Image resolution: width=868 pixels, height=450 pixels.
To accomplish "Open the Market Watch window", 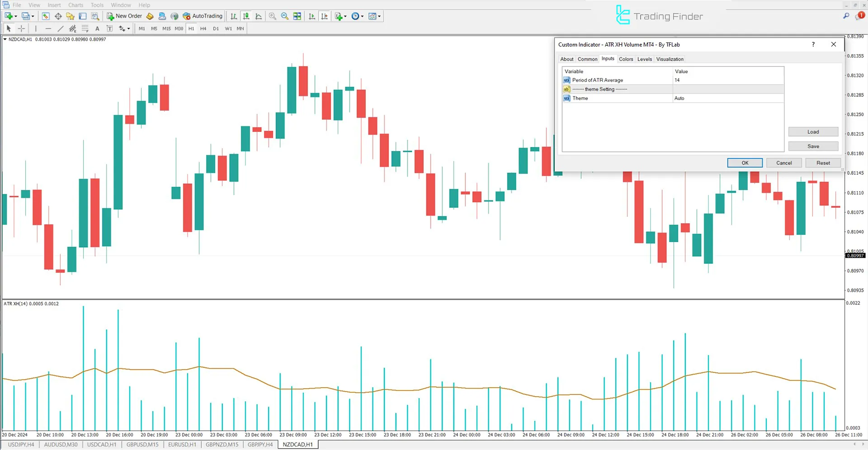I will 45,16.
